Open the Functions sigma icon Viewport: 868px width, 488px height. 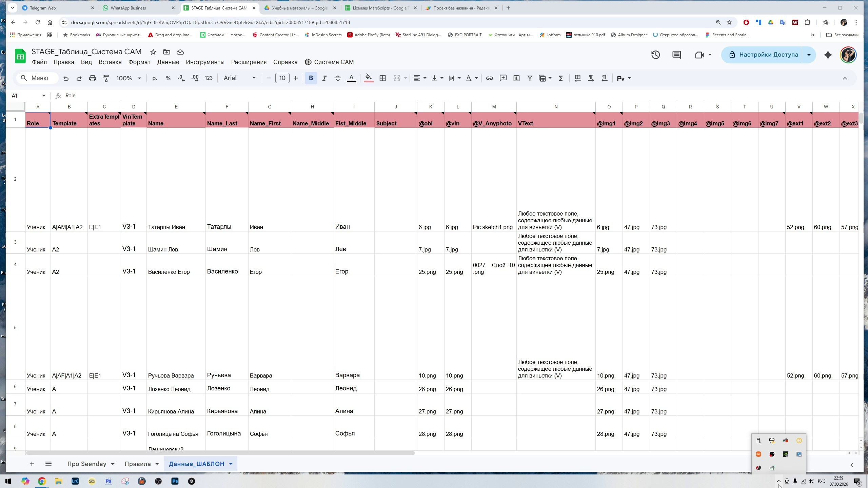click(x=561, y=78)
